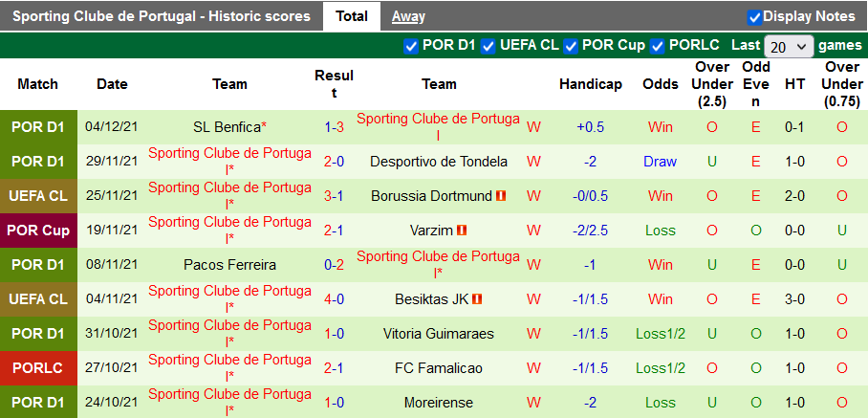868x418 pixels.
Task: Open the Pacos Ferreira team link
Action: pos(229,265)
